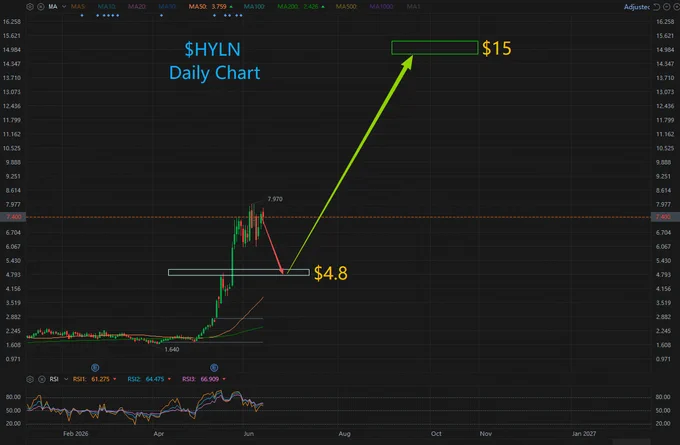Click the MA20 legend label
The height and width of the screenshot is (445, 680).
pyautogui.click(x=137, y=7)
